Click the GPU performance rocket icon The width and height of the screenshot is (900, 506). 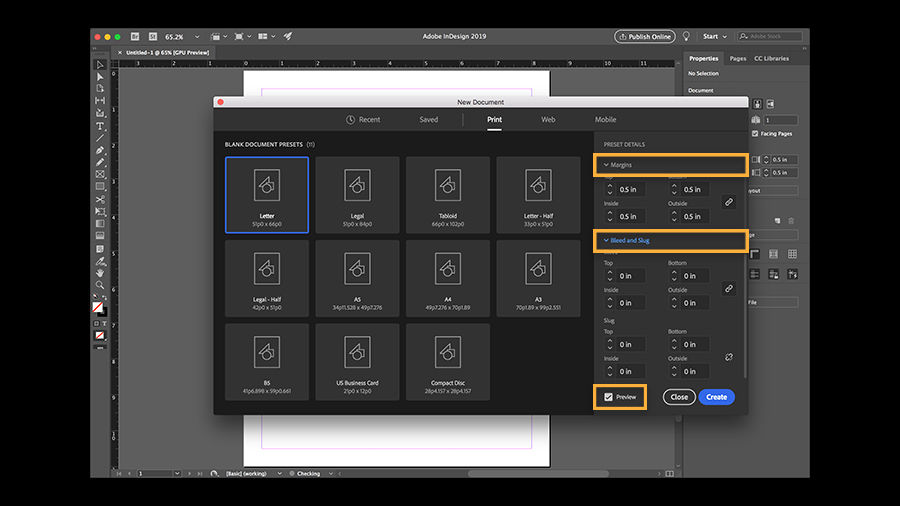pos(288,36)
